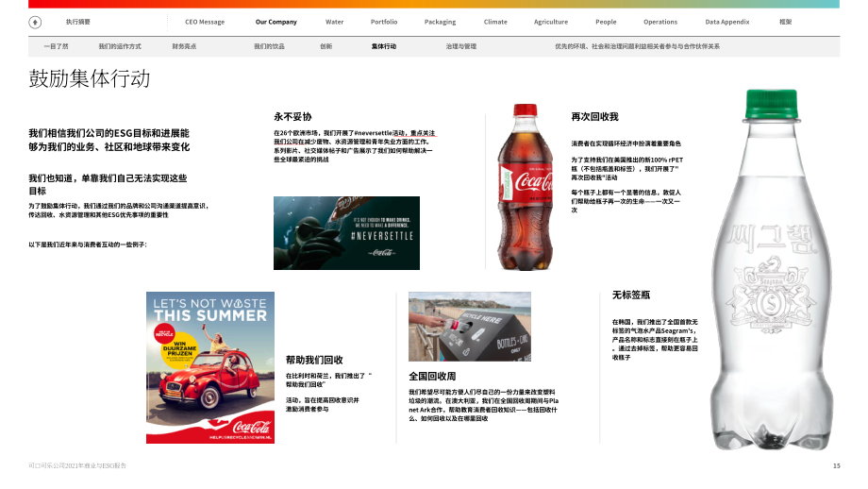
Task: Click the 我们相信我们公司的ESG目标 intro paragraph
Action: [x=109, y=140]
